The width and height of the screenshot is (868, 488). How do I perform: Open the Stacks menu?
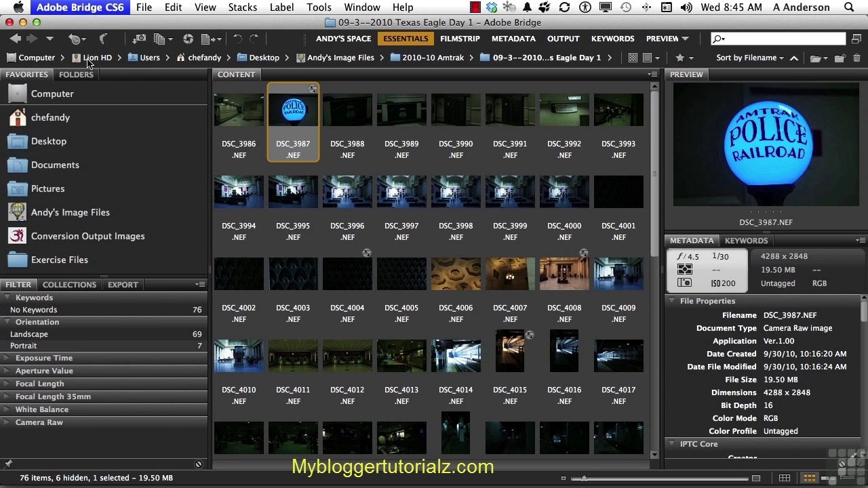pos(242,7)
